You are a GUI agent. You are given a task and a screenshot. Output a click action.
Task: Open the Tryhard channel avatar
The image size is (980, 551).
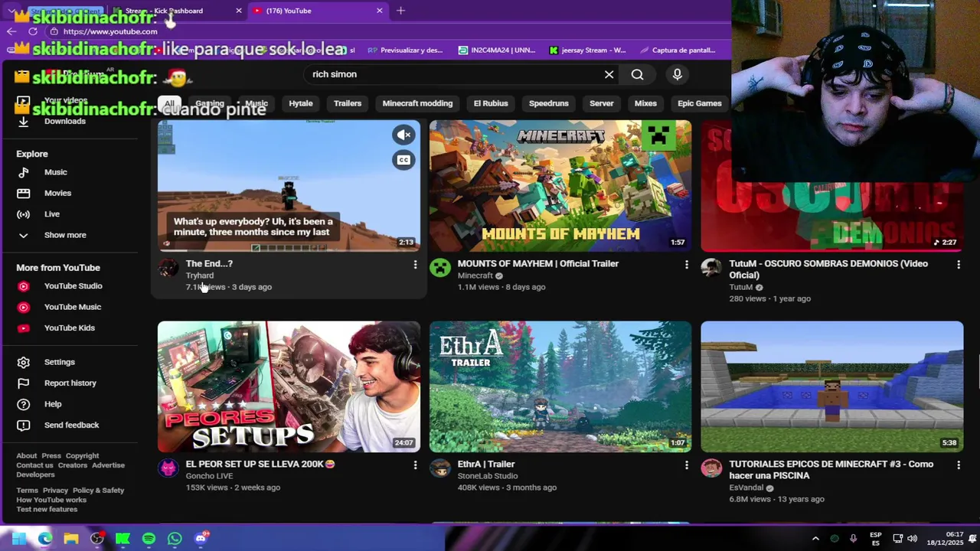[x=168, y=268]
